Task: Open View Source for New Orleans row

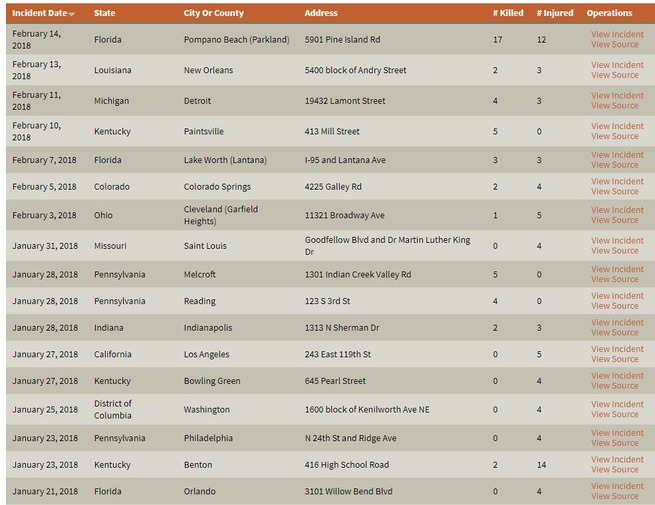Action: [x=614, y=75]
